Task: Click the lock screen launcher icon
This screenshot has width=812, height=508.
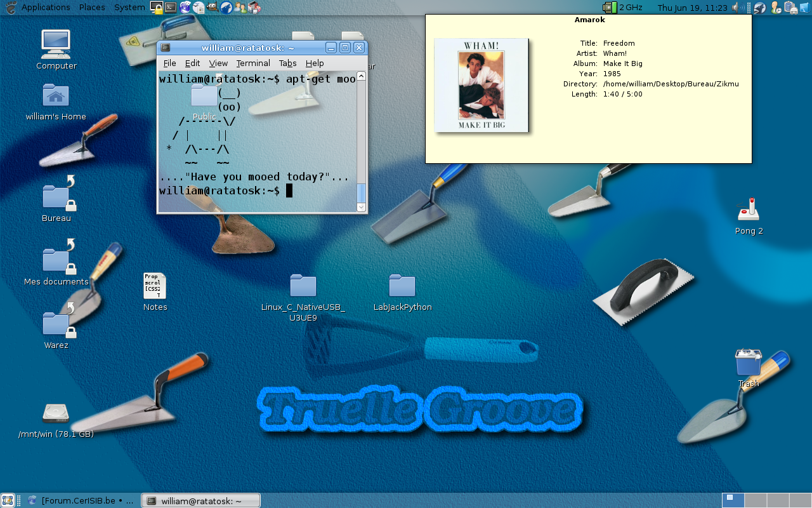Action: 157,8
